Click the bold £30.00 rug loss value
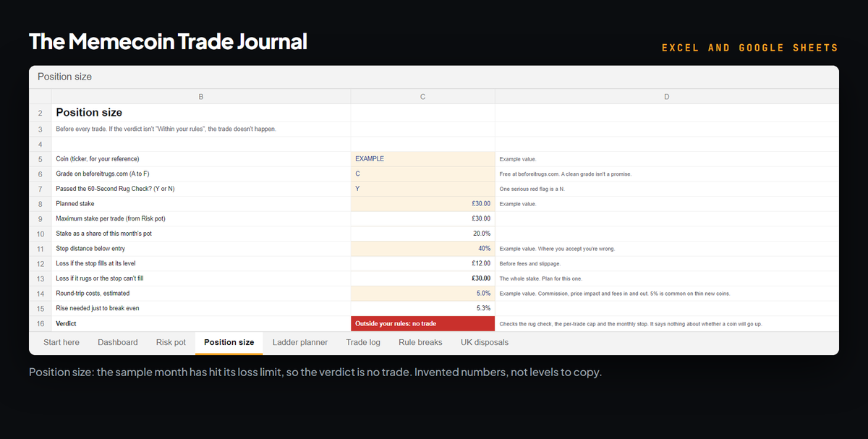The height and width of the screenshot is (439, 868). (480, 278)
